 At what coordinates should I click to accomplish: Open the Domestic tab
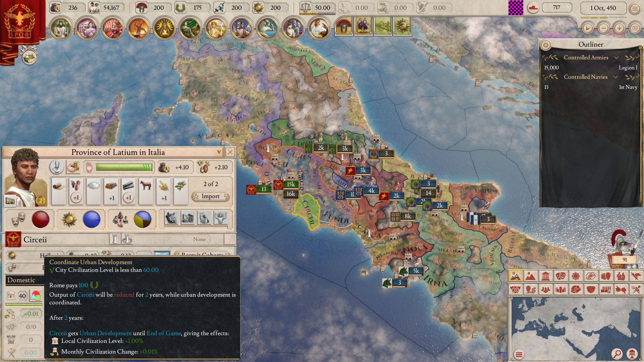[21, 280]
